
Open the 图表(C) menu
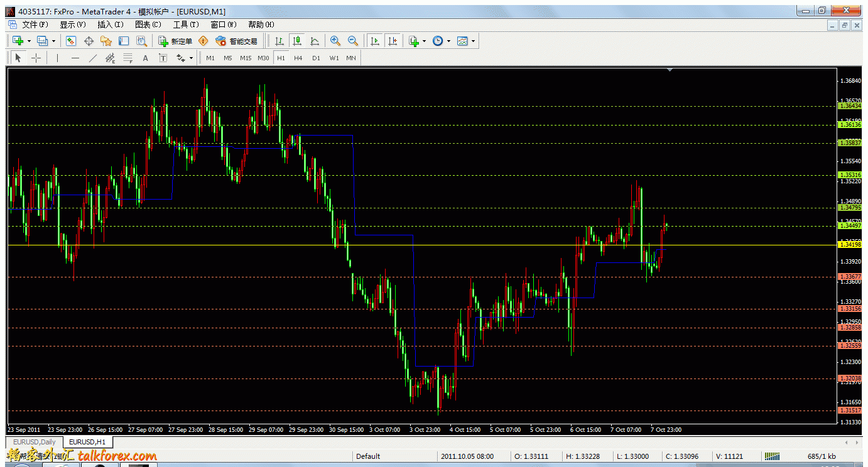click(148, 24)
